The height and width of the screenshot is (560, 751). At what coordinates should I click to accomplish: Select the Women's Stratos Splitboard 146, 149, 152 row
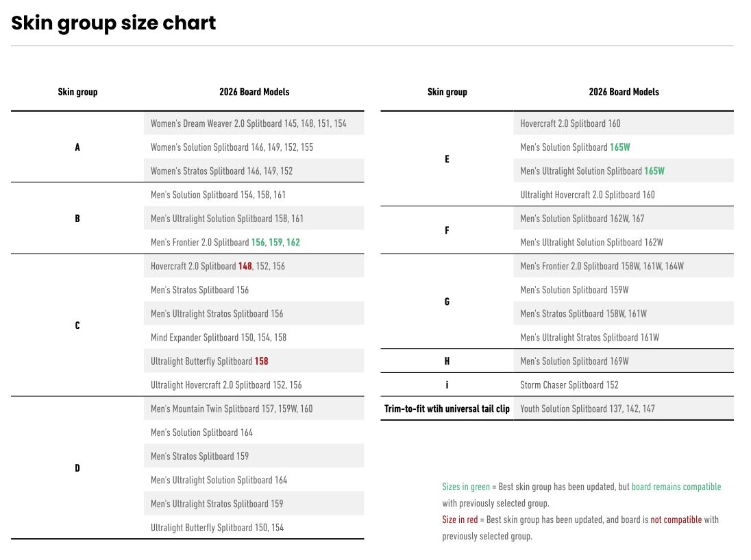coord(221,171)
